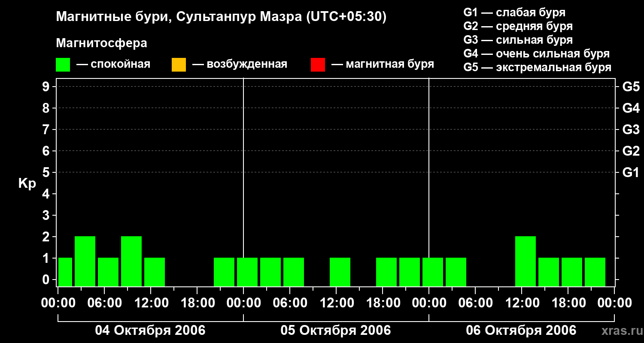The height and width of the screenshot is (343, 644).
Task: Click the 'G3' storm-scale axis label
Action: coord(631,129)
